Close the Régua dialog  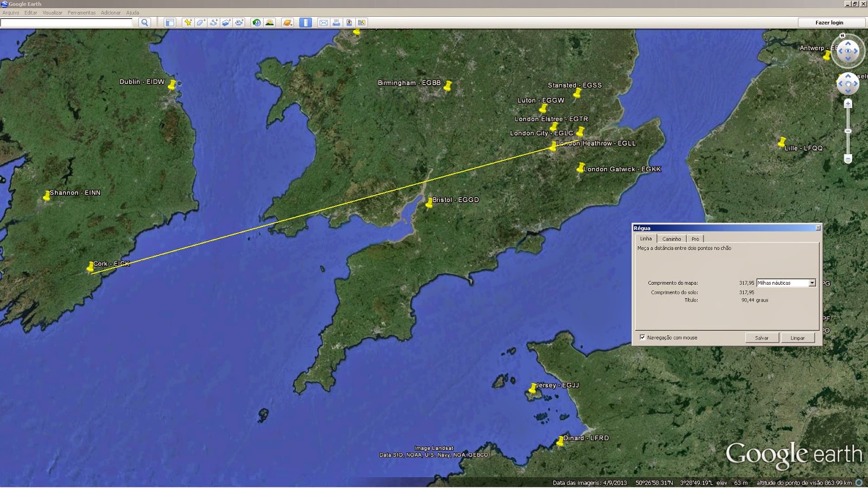[818, 228]
